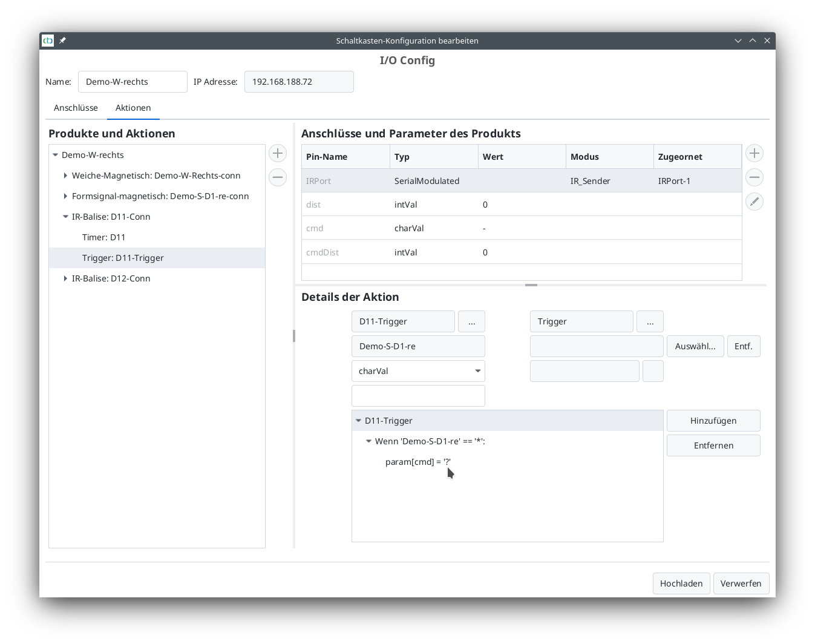The width and height of the screenshot is (815, 644).
Task: Pin the window to stay on top
Action: (62, 41)
